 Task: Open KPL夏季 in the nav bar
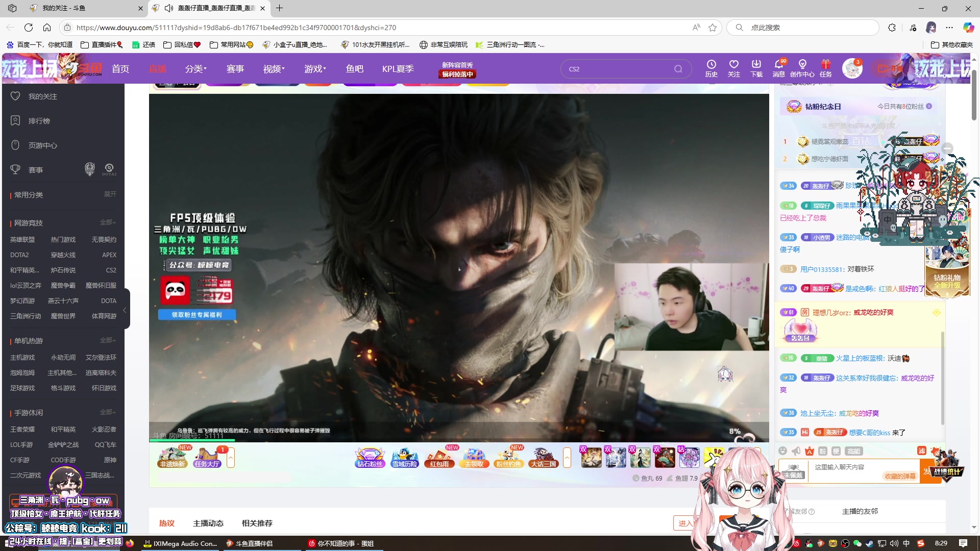tap(398, 69)
